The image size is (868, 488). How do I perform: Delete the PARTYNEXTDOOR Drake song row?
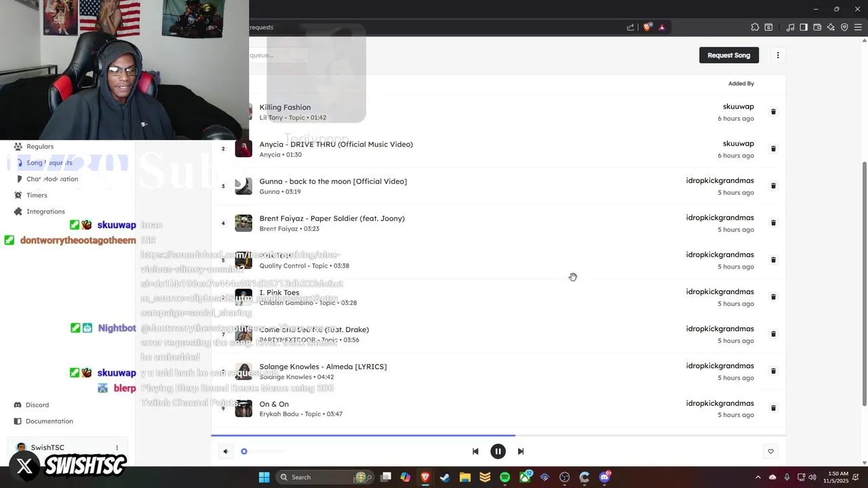773,334
